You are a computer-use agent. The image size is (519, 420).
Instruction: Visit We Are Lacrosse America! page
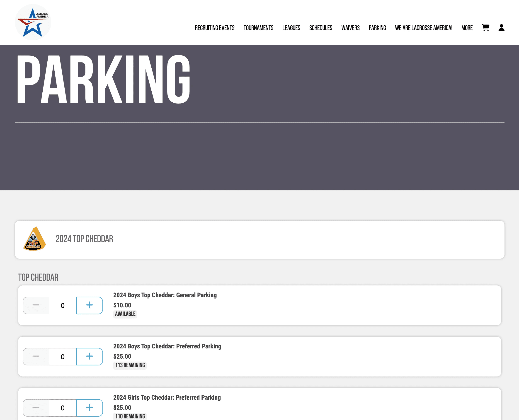(423, 28)
